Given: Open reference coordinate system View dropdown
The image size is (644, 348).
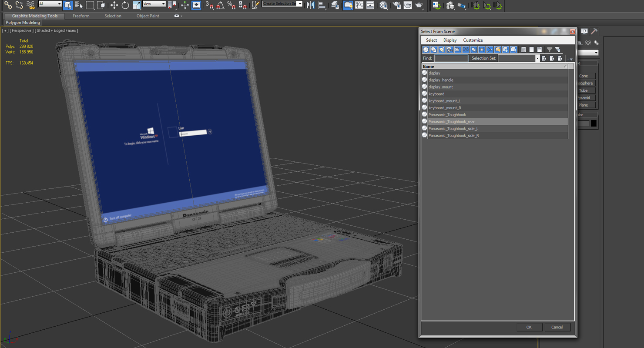Looking at the screenshot, I should point(154,4).
